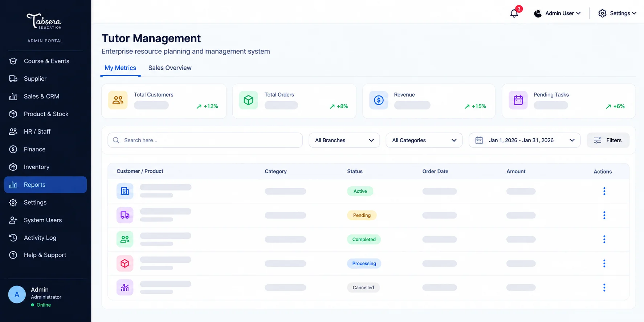644x322 pixels.
Task: Click the Online status indicator
Action: tap(41, 305)
